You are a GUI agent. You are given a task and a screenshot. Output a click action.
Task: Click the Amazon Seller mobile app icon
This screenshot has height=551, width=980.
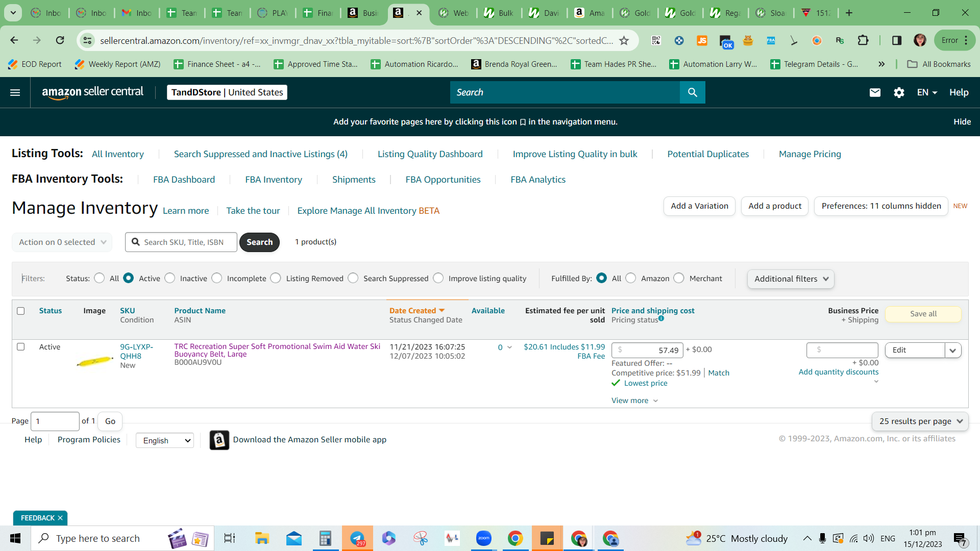[x=219, y=440]
